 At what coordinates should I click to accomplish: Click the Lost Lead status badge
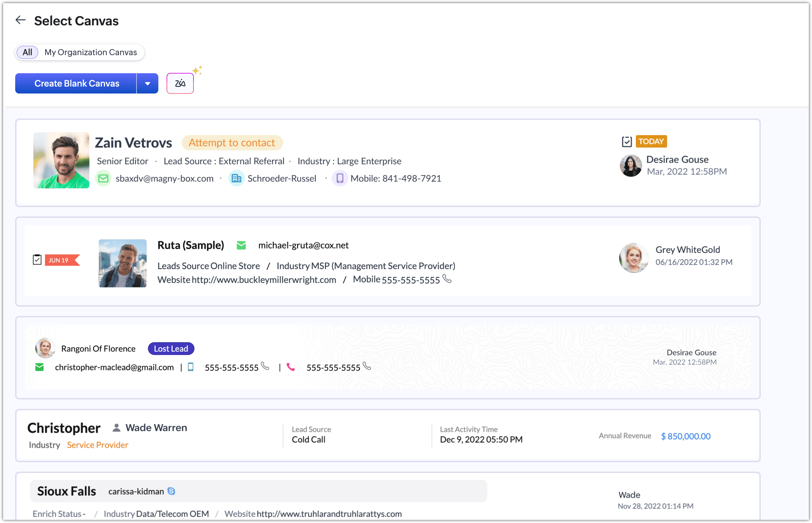171,349
